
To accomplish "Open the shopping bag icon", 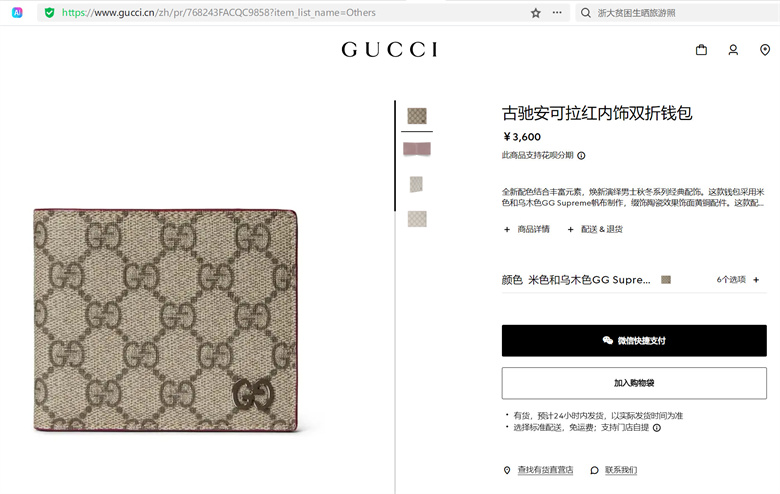I will pos(701,50).
